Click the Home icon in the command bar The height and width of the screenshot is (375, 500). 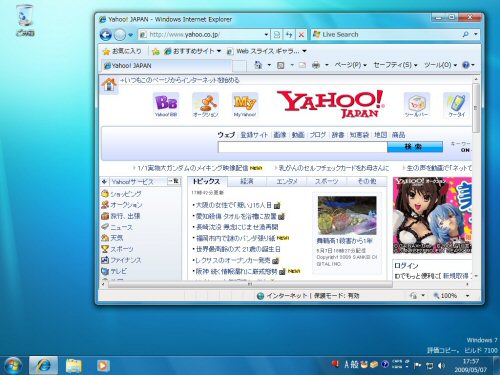[258, 65]
